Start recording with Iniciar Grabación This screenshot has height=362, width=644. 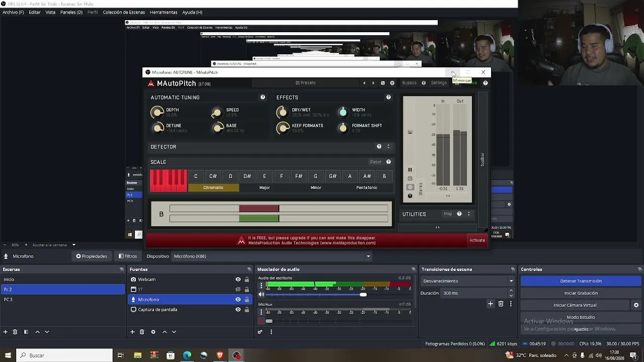[581, 293]
